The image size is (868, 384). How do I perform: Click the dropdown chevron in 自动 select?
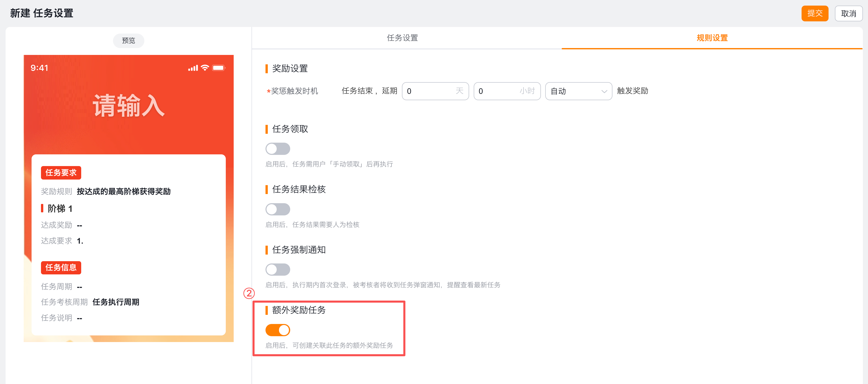(x=604, y=91)
